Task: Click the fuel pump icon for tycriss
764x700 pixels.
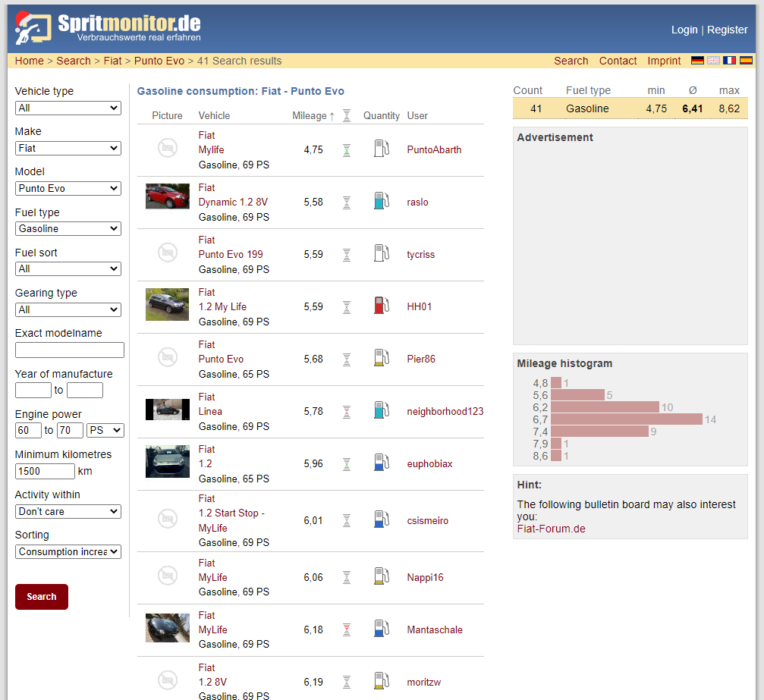Action: [x=382, y=253]
